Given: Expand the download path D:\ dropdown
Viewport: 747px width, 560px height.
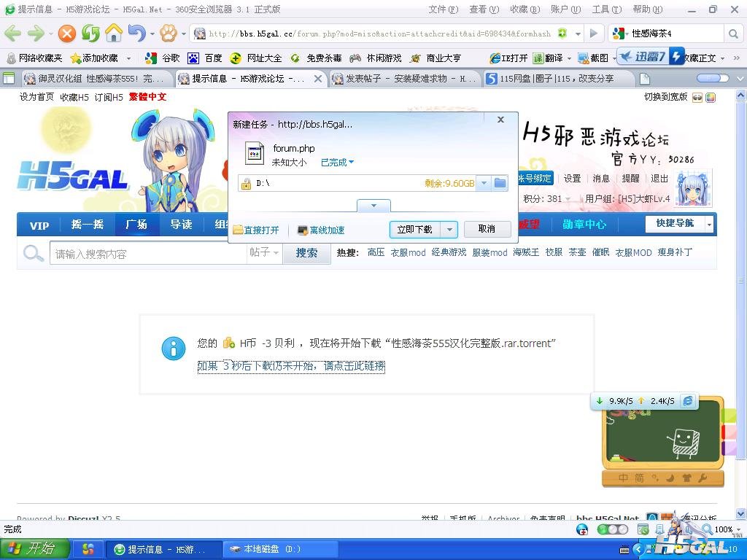Looking at the screenshot, I should coord(484,184).
